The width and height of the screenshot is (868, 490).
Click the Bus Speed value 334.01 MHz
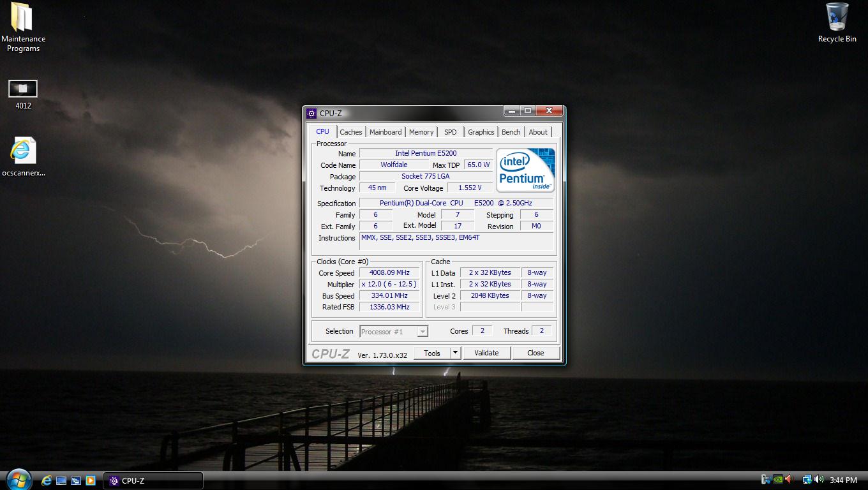pos(389,295)
